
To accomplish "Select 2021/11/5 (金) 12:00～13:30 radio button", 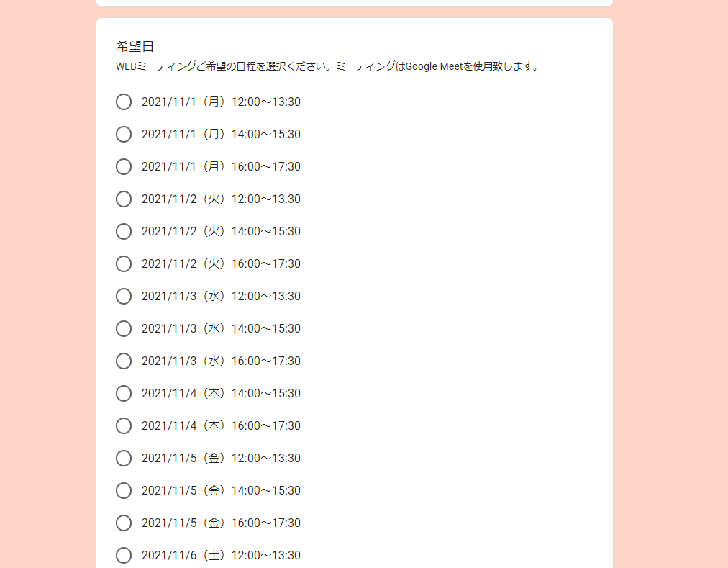I will pyautogui.click(x=124, y=459).
